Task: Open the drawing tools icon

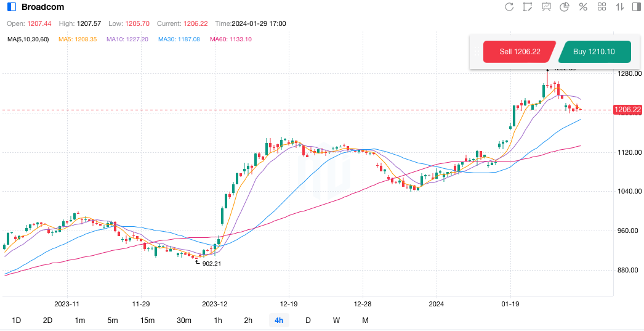Action: 528,7
